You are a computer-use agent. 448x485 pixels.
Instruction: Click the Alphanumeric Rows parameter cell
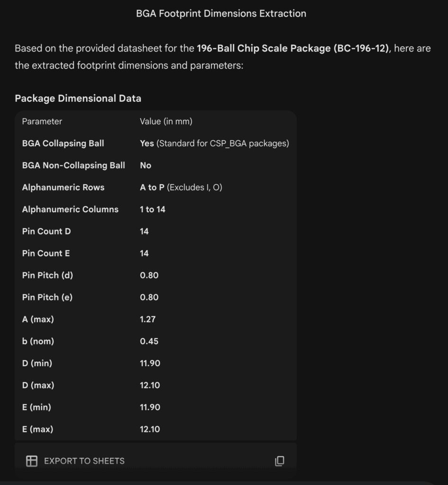[x=63, y=187]
